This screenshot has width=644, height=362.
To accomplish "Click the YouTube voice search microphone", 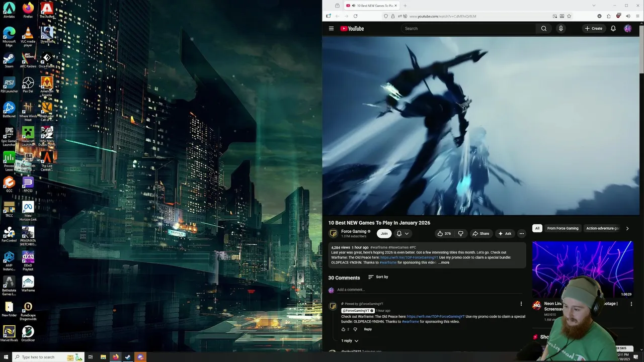I will (x=560, y=29).
